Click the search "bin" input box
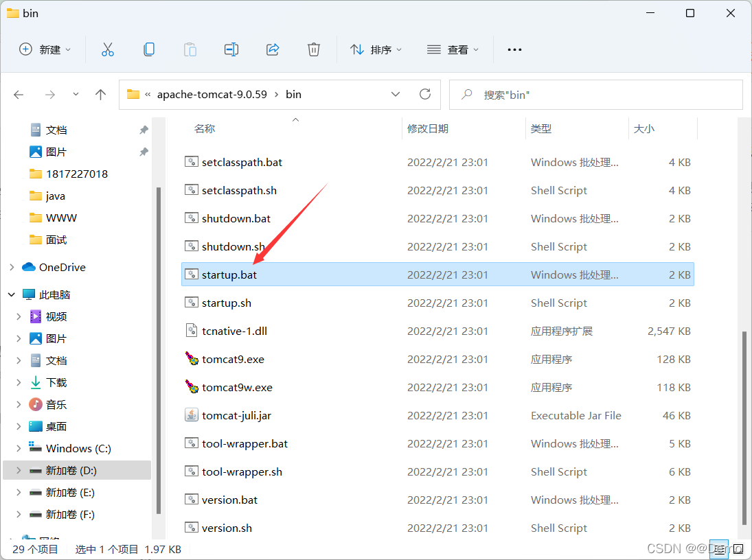Image resolution: width=752 pixels, height=560 pixels. (x=595, y=95)
